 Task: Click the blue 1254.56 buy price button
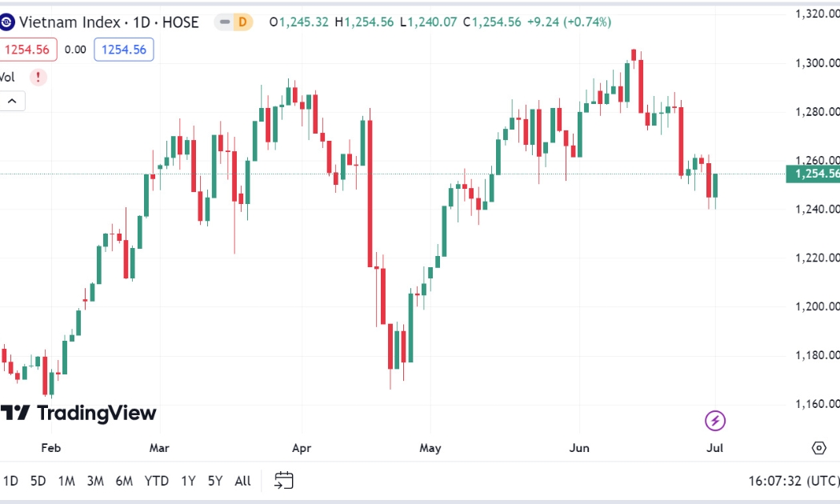[124, 50]
